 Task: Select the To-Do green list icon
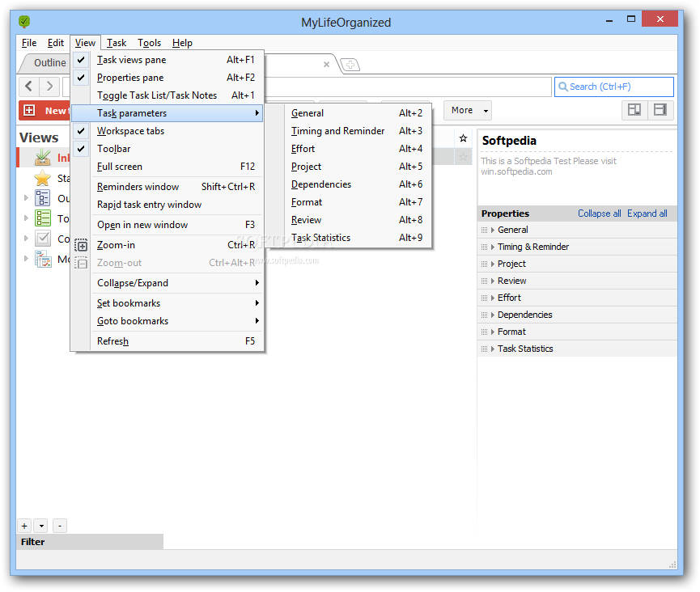click(x=43, y=218)
